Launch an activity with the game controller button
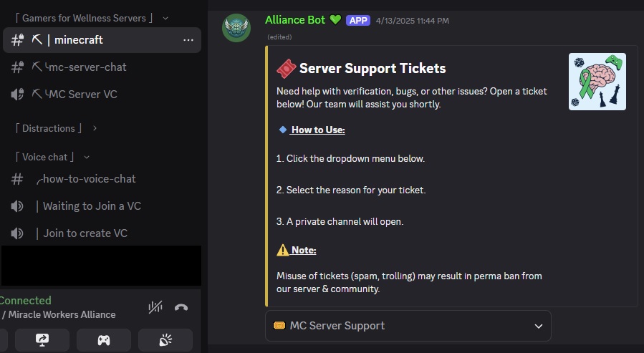644x353 pixels. (x=103, y=340)
